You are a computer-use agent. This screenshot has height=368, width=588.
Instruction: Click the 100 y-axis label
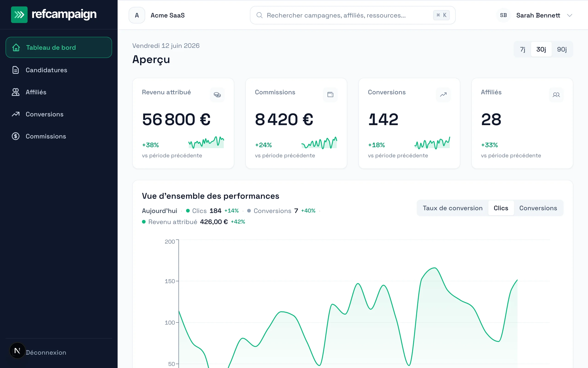tap(170, 322)
